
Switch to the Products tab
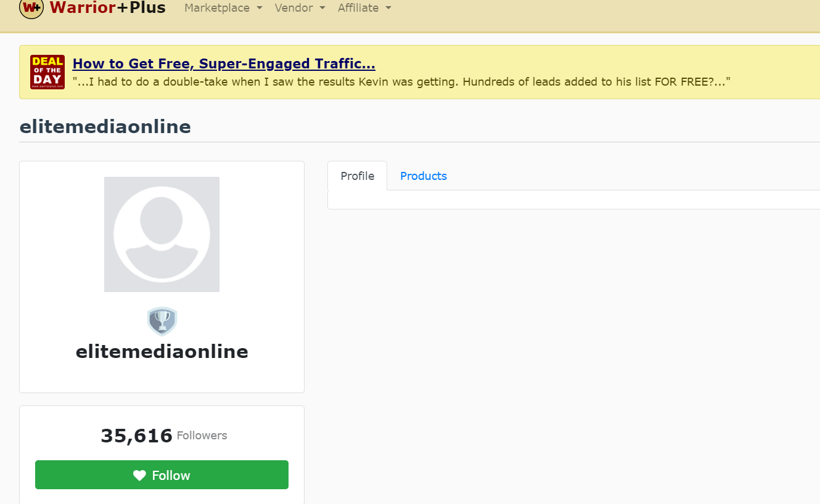pos(424,176)
